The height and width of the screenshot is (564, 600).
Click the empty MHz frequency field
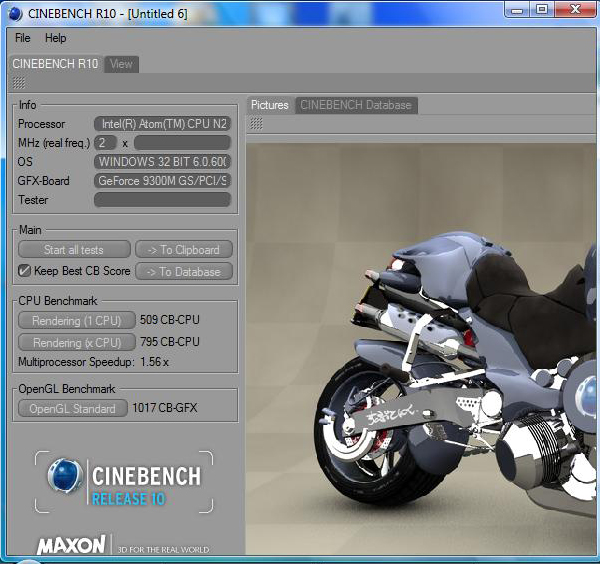click(x=182, y=143)
